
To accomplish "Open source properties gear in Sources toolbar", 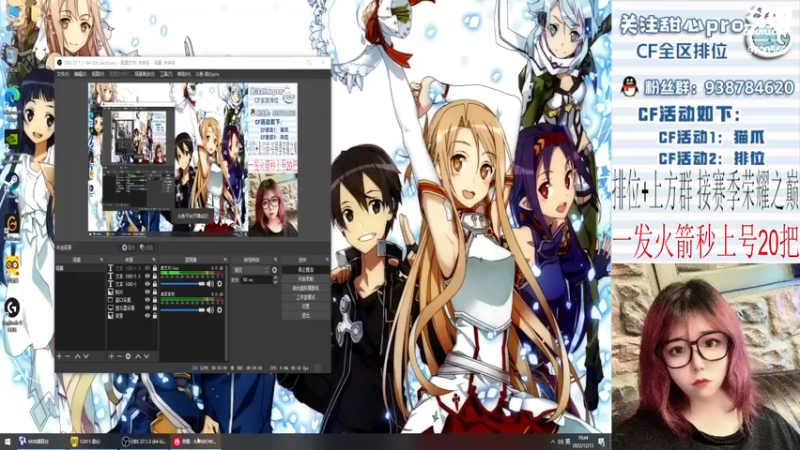I will tap(128, 356).
